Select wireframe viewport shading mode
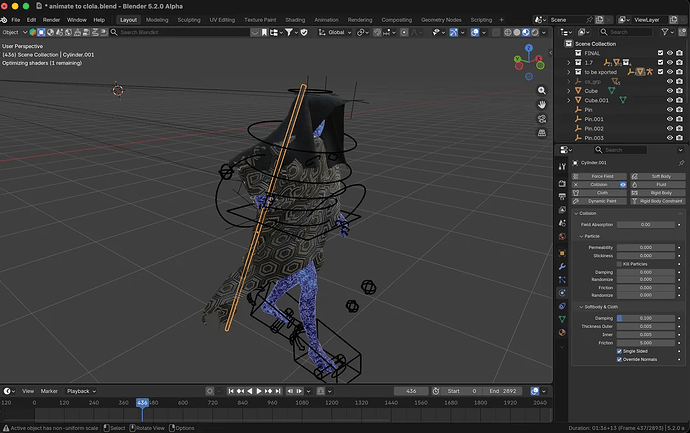The height and width of the screenshot is (433, 690). [x=507, y=32]
